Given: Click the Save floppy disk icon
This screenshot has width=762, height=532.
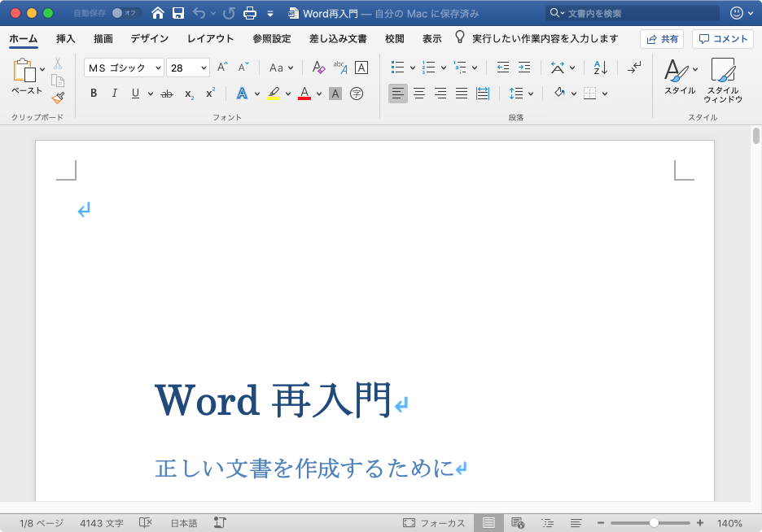Looking at the screenshot, I should pyautogui.click(x=177, y=13).
